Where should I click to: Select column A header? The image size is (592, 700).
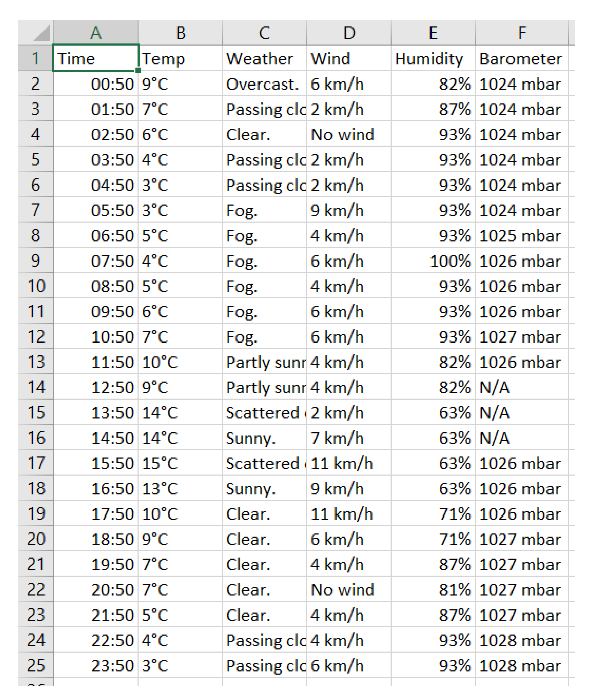point(96,33)
